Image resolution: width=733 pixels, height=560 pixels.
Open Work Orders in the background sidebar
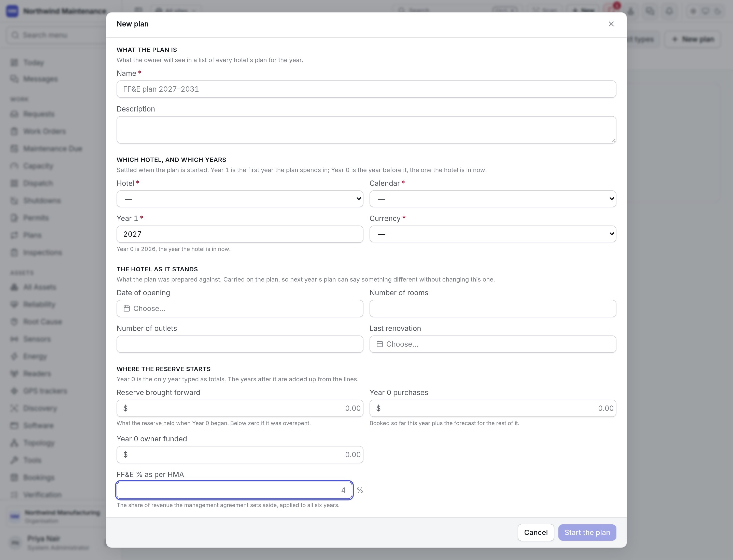44,131
